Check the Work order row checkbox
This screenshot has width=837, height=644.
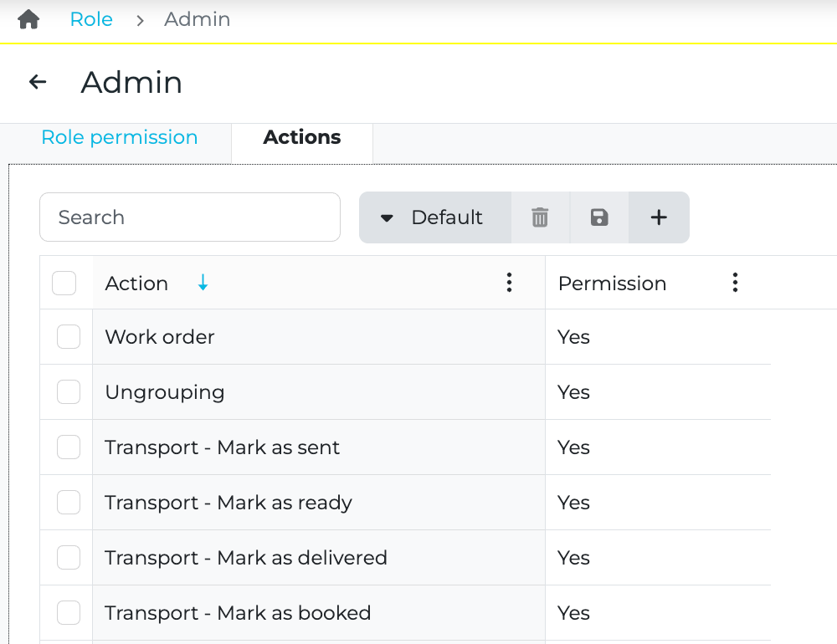pyautogui.click(x=69, y=337)
